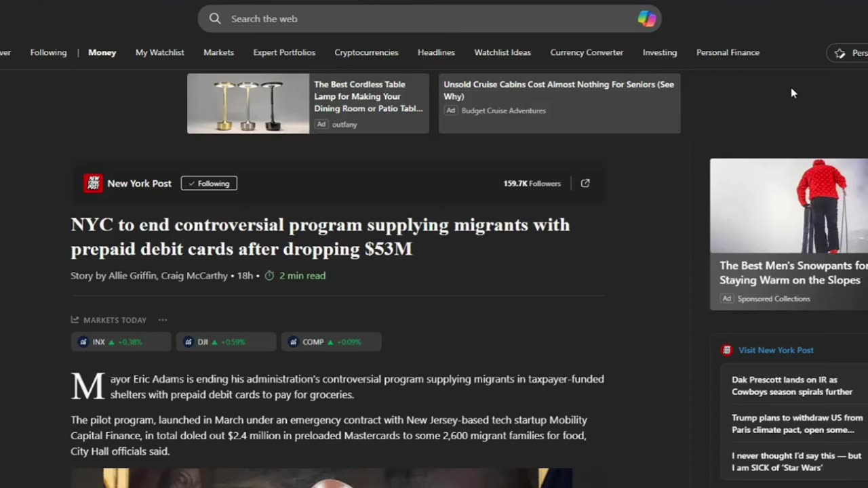Screen dimensions: 868x488
Task: Click the Budget Cruise Adventures advertiser text
Action: 504,110
